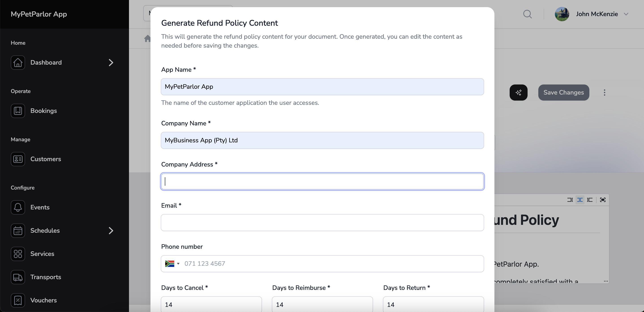
Task: Switch preview to centered layout view
Action: [580, 200]
